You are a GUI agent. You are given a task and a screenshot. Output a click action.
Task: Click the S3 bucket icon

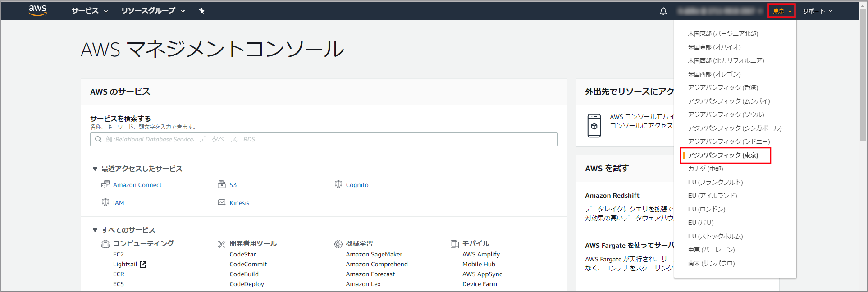222,184
